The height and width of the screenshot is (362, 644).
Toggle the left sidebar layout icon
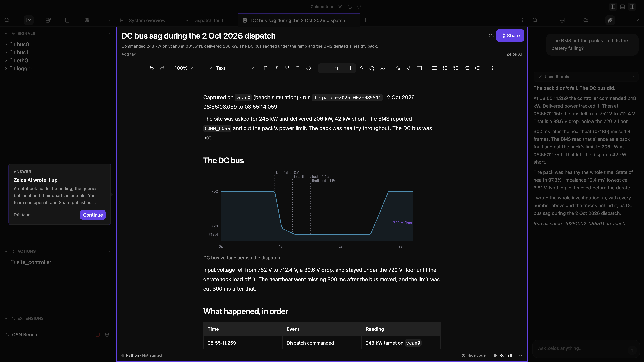[x=613, y=7]
